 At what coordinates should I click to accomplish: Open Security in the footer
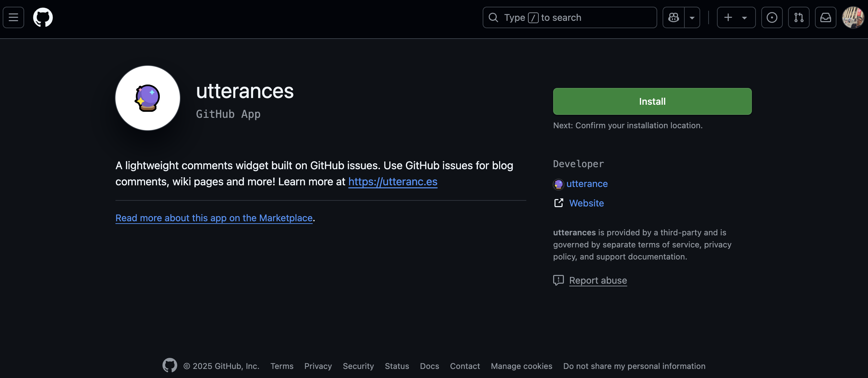click(358, 366)
